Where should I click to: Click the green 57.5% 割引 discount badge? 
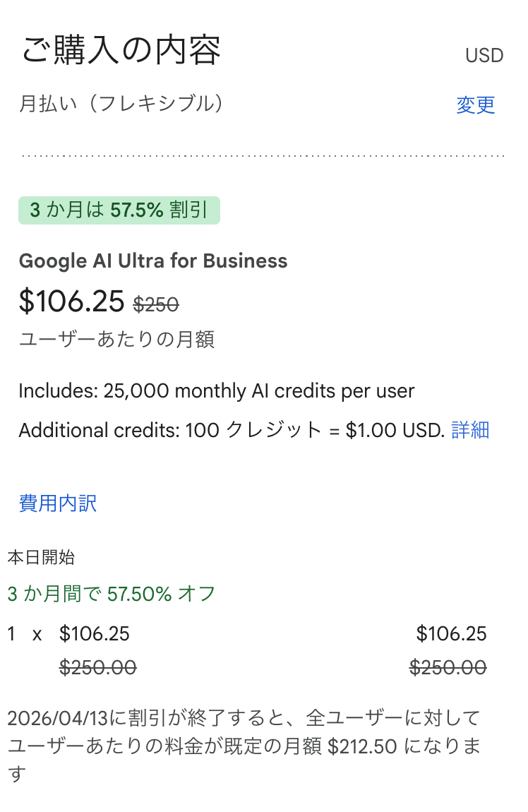(x=119, y=210)
